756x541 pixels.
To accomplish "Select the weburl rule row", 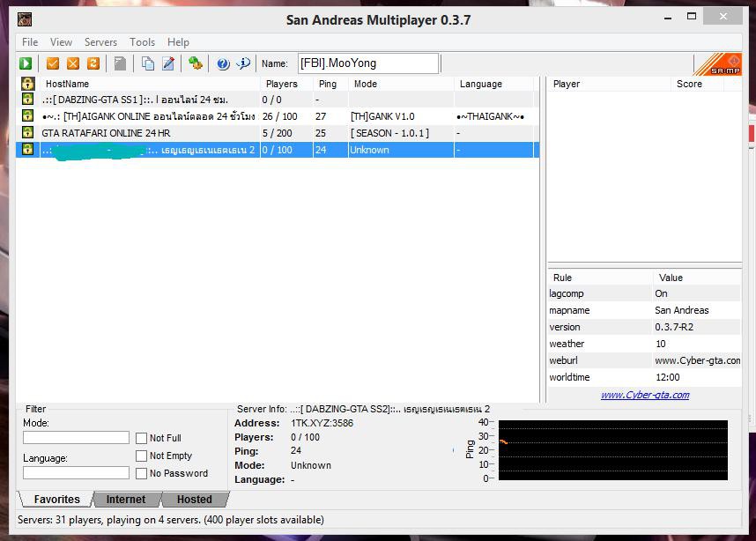I will [644, 360].
